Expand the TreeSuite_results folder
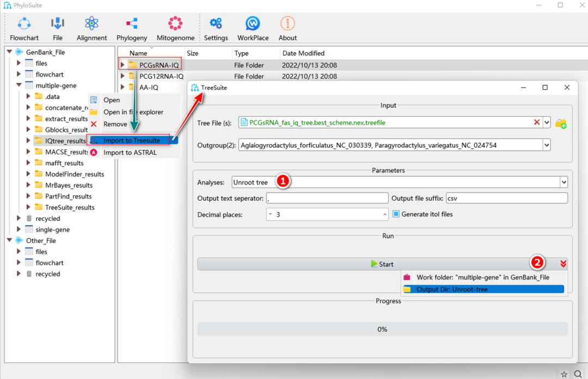The image size is (588, 379). [28, 207]
